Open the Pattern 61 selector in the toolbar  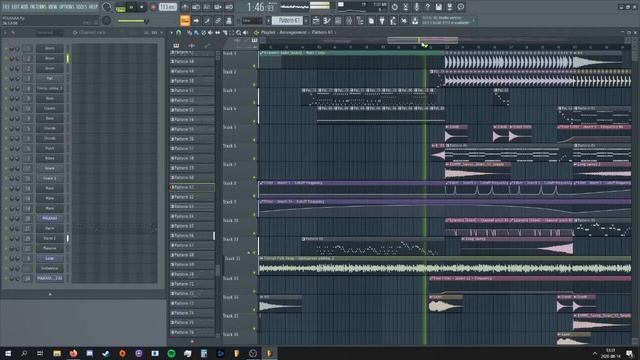pos(288,20)
